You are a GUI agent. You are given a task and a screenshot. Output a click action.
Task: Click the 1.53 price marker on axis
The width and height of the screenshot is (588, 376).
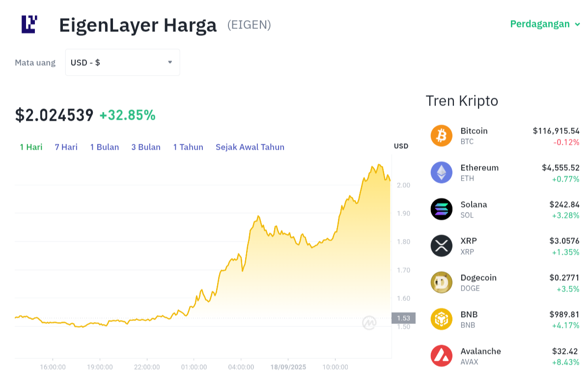[x=403, y=318]
